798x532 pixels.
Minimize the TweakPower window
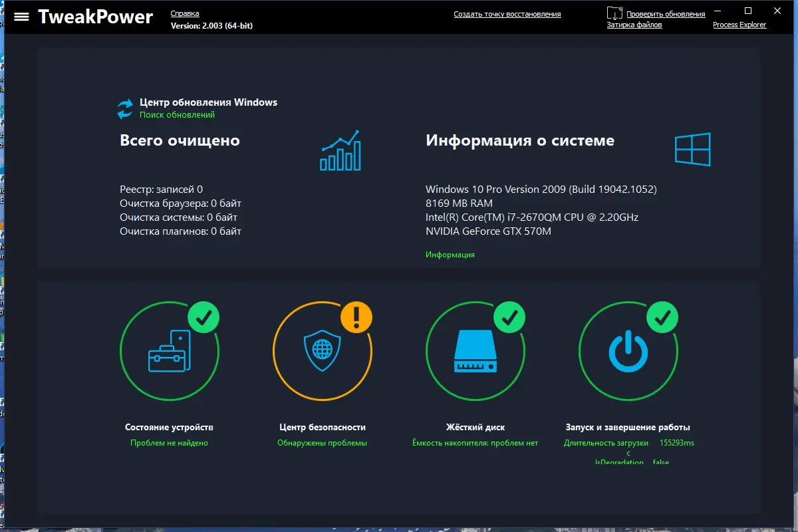pos(718,11)
